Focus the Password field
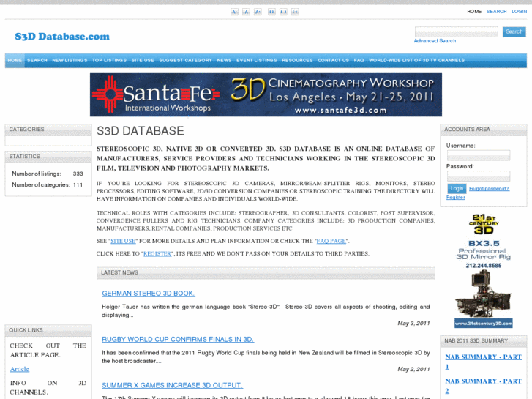The height and width of the screenshot is (399, 532). (479, 176)
